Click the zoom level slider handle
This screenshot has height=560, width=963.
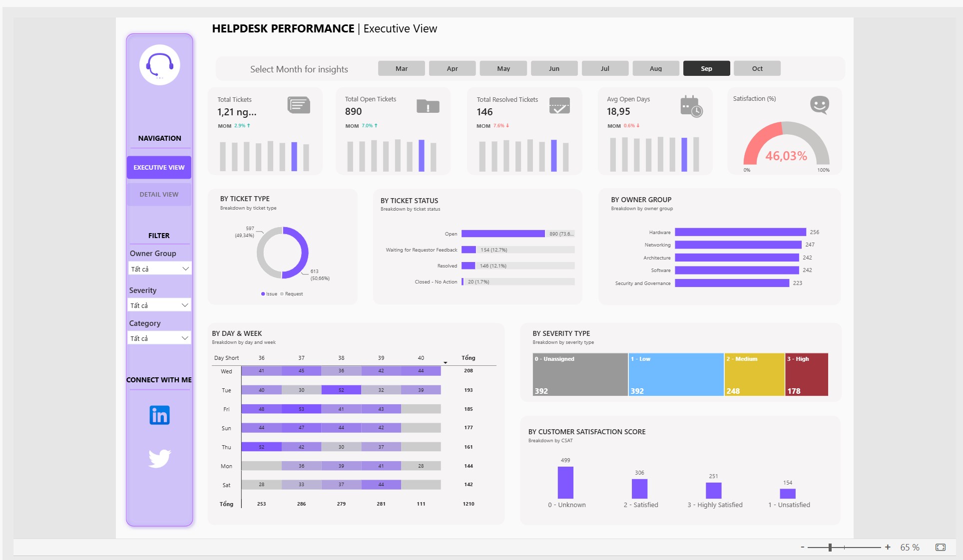click(x=830, y=547)
